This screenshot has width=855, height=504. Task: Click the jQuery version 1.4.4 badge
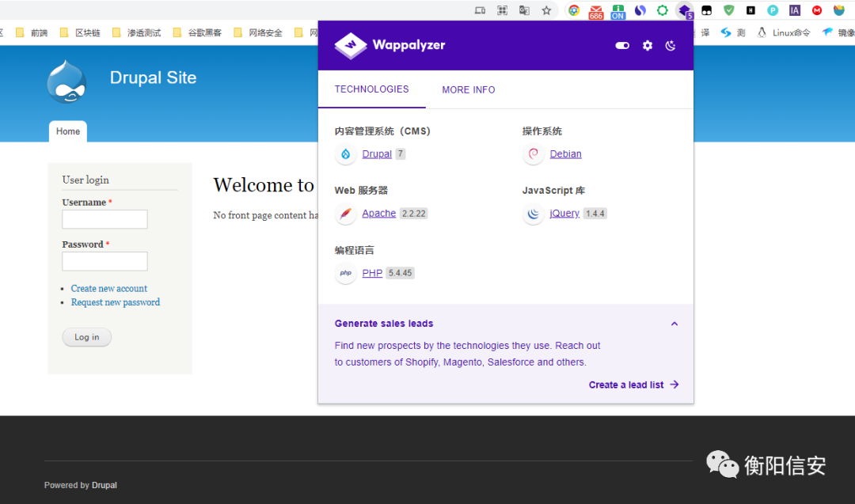(x=595, y=214)
